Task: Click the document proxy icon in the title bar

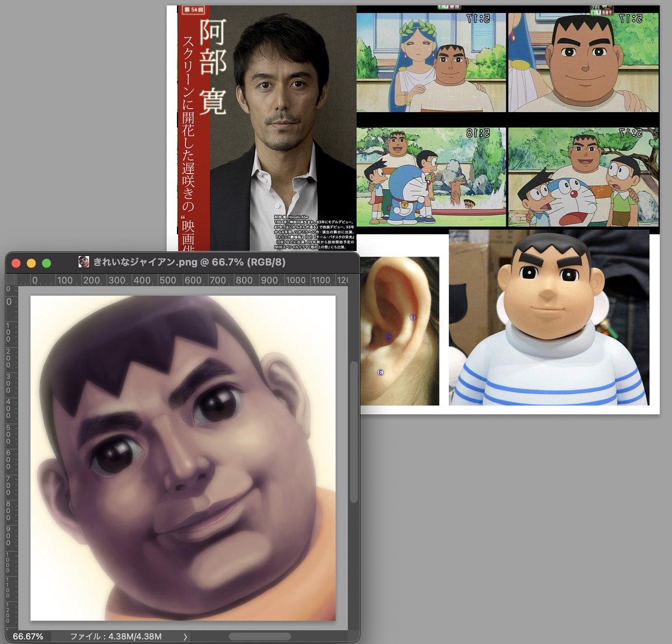Action: click(x=84, y=262)
